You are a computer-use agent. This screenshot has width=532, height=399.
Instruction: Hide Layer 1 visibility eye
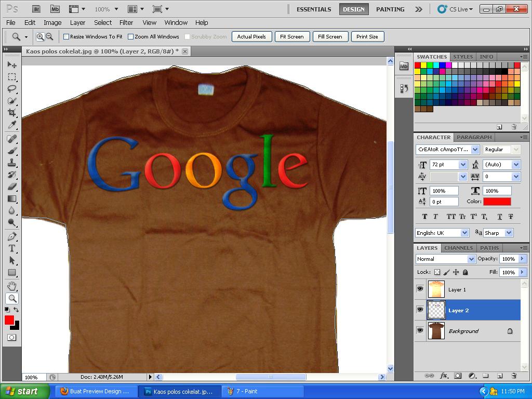(420, 289)
